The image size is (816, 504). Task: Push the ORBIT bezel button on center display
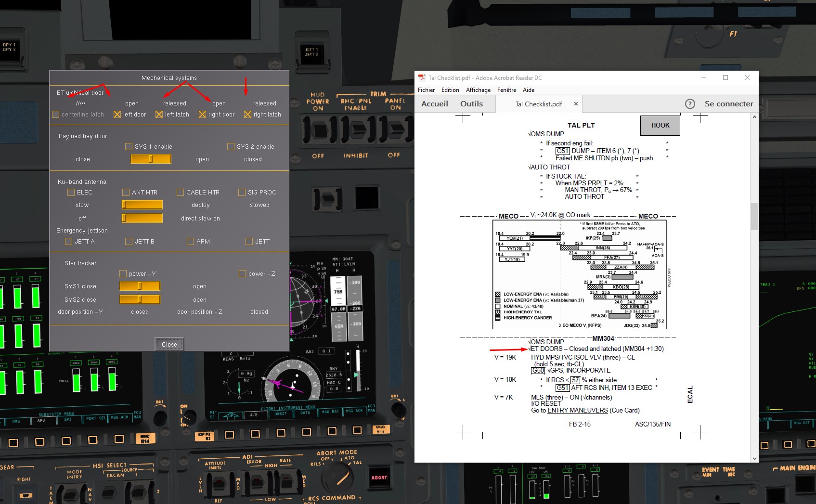pos(281,433)
